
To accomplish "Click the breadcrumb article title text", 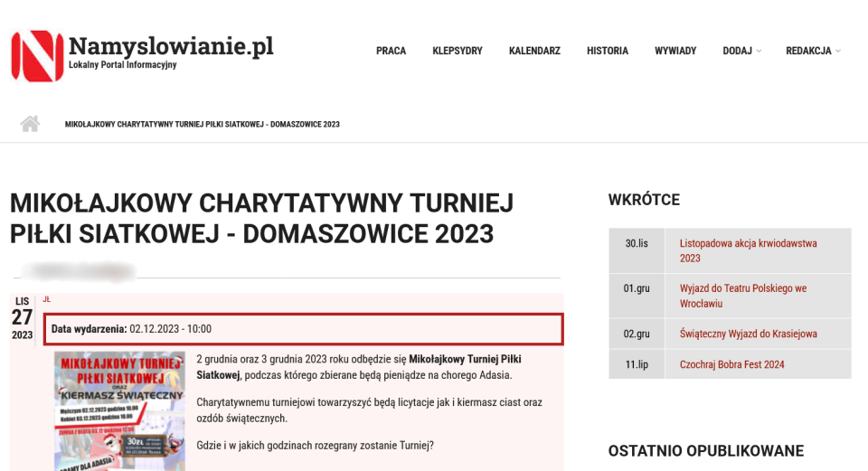I will coord(202,124).
